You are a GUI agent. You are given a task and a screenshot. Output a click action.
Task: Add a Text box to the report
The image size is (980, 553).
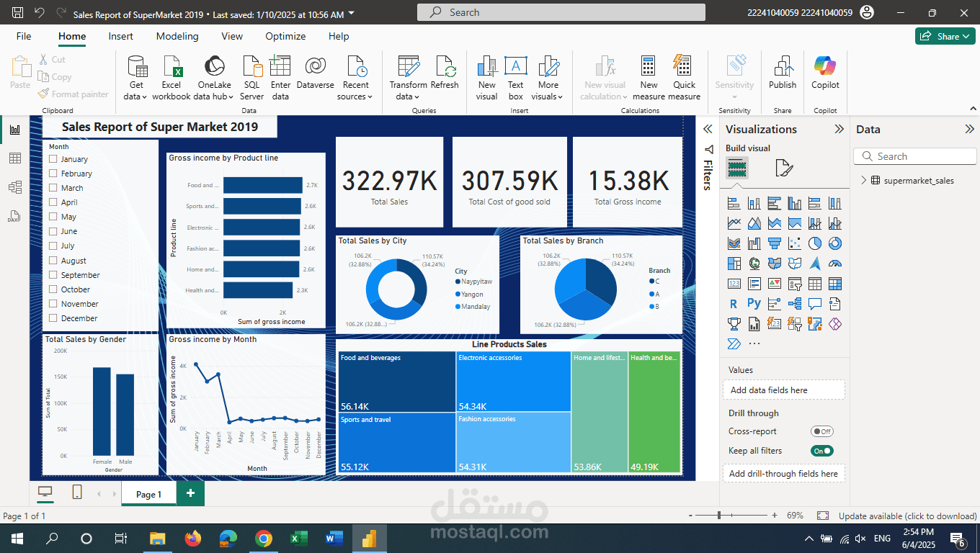(x=516, y=78)
